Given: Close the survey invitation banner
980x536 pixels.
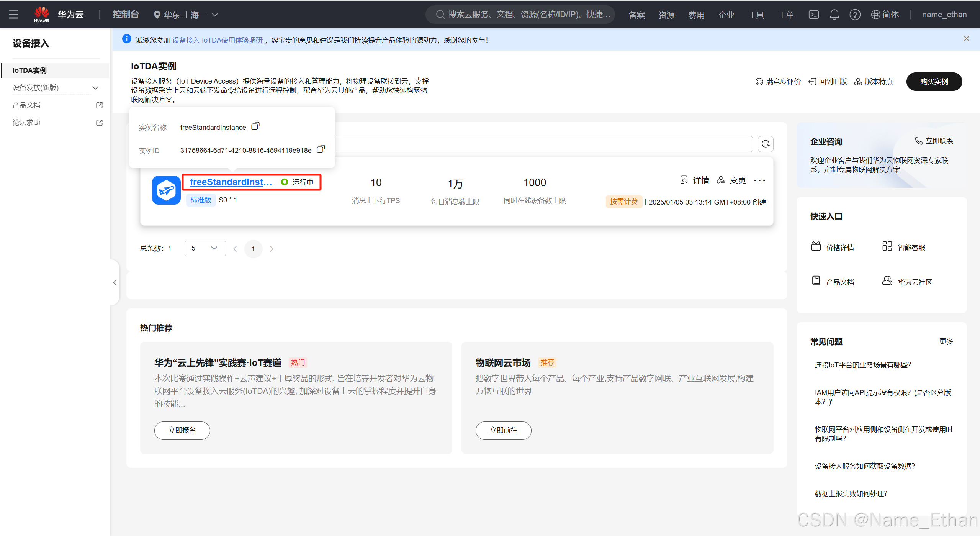Looking at the screenshot, I should coord(966,39).
